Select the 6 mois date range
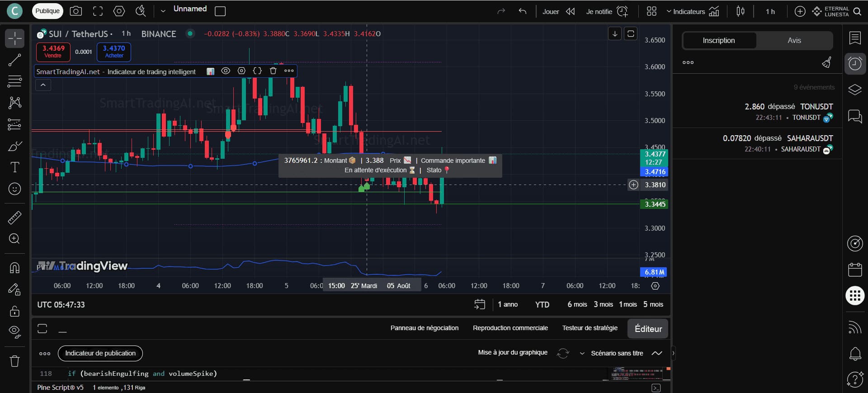Viewport: 868px width, 393px height. click(577, 304)
